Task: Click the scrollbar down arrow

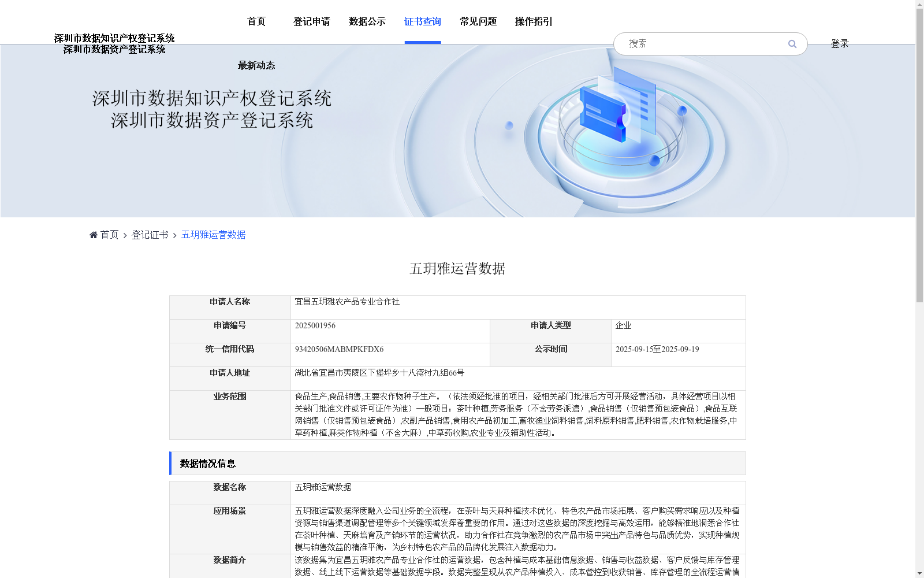Action: (919, 573)
